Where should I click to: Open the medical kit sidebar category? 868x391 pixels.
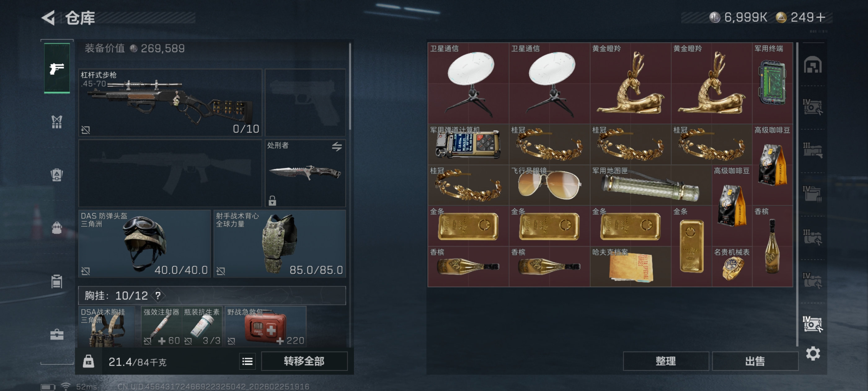(x=57, y=334)
